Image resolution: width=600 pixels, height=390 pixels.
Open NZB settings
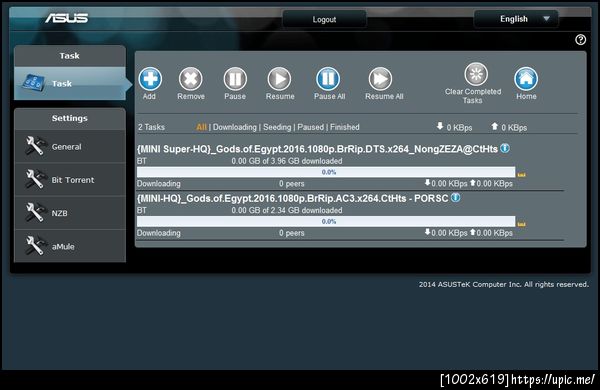(70, 213)
